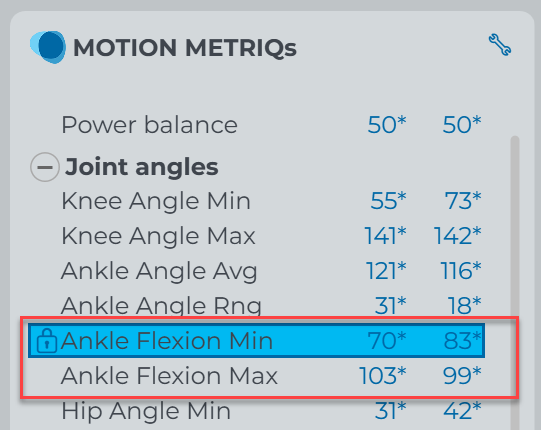Click Power balance right value 50
The image size is (541, 430).
tap(462, 125)
